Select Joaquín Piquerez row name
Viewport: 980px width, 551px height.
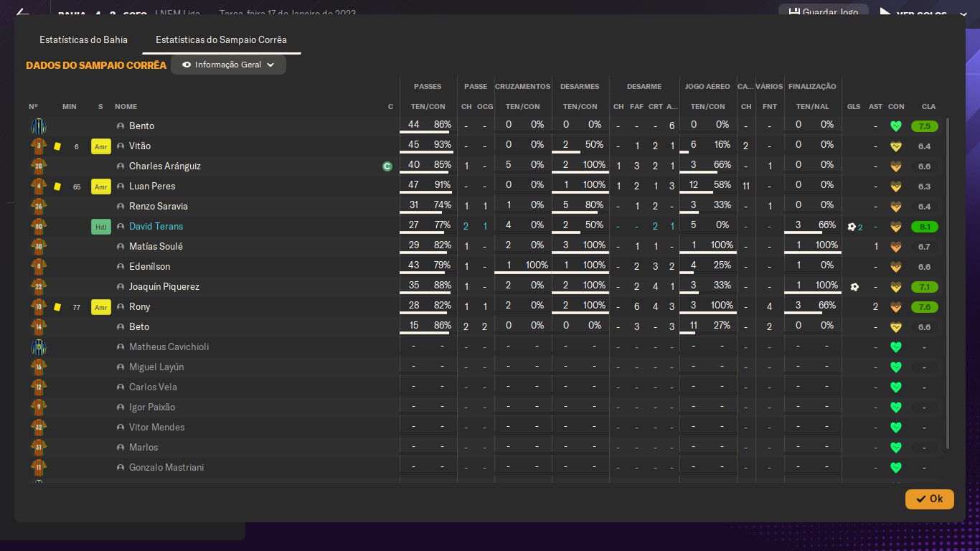tap(164, 286)
